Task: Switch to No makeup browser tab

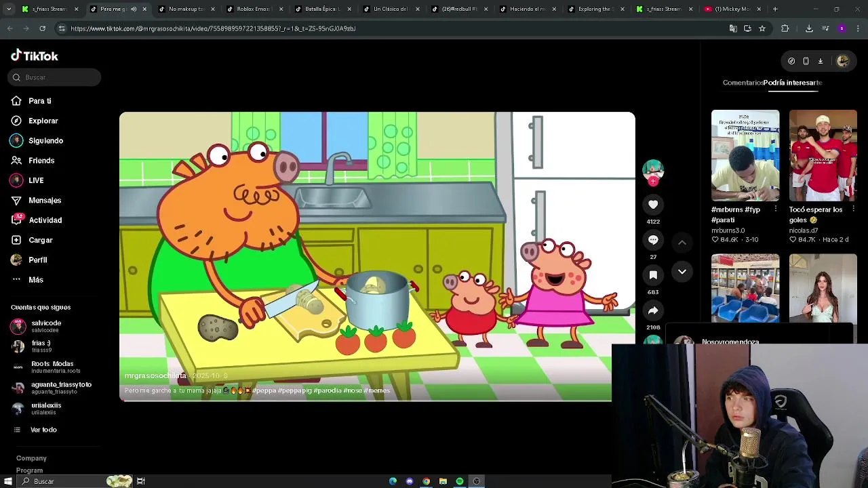Action: coord(186,9)
